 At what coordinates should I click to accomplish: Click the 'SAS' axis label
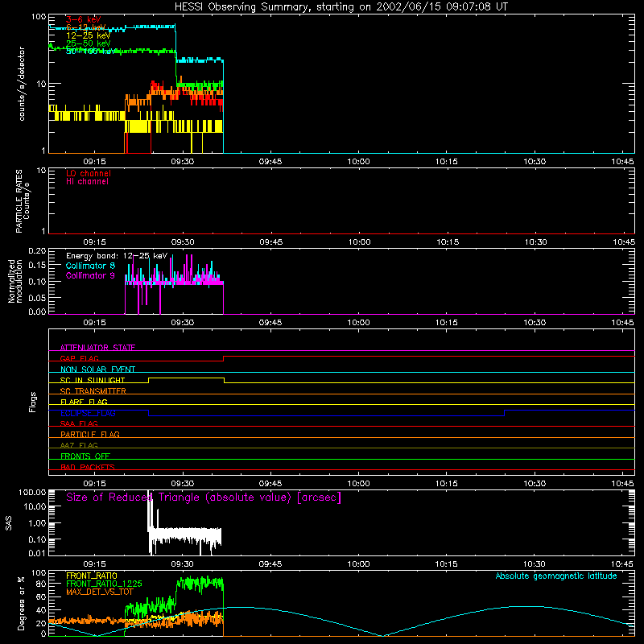(x=9, y=522)
